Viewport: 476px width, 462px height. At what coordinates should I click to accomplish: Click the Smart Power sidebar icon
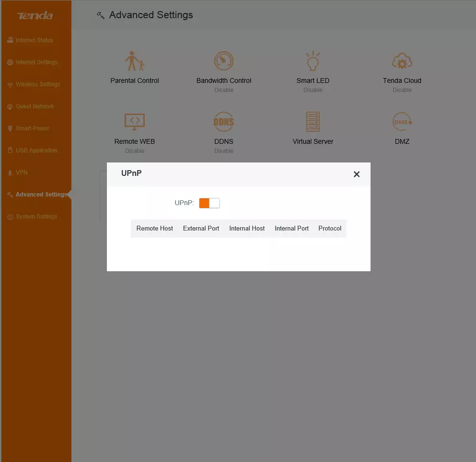click(10, 128)
